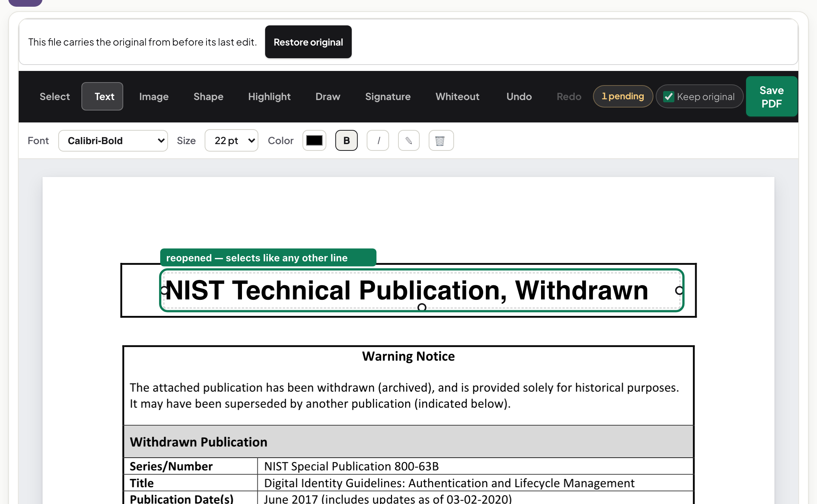Click the reopened green label tag
Image resolution: width=817 pixels, height=504 pixels.
[x=268, y=258]
